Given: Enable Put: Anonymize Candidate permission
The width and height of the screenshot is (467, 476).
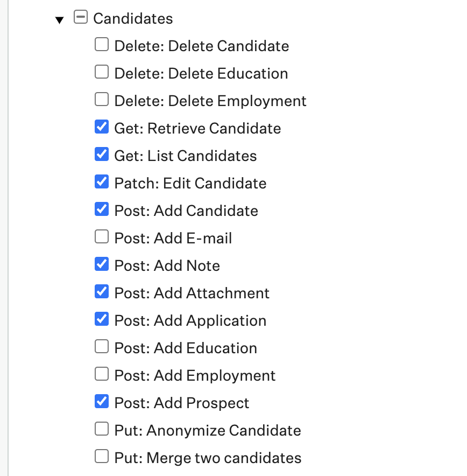Looking at the screenshot, I should [x=101, y=429].
